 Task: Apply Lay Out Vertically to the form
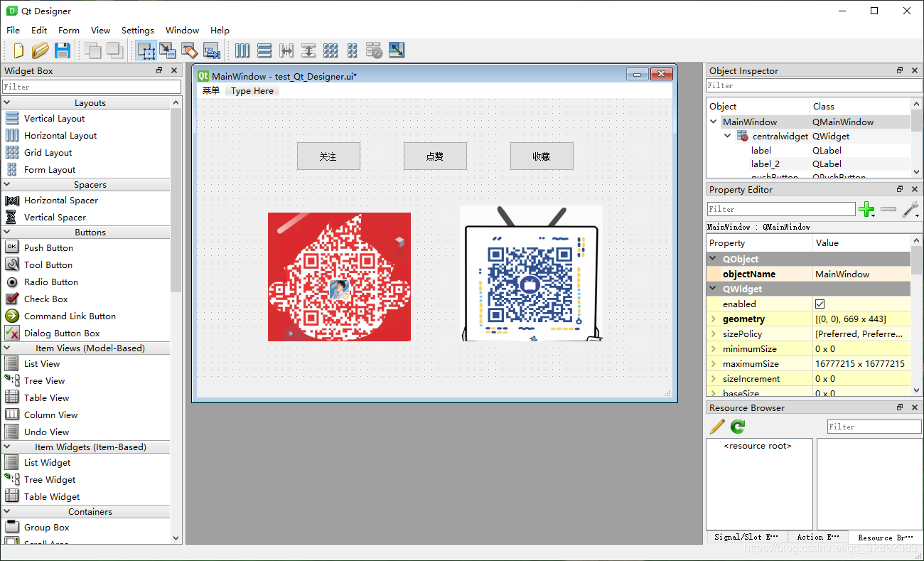click(264, 50)
